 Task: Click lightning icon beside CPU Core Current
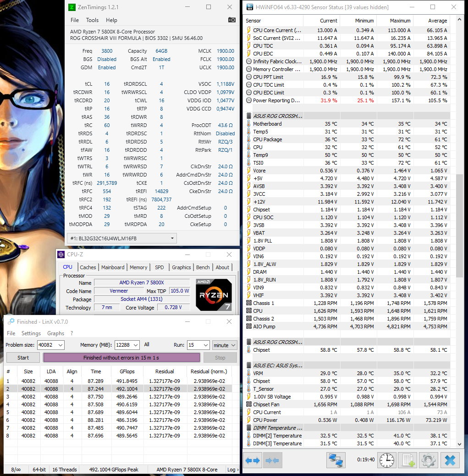point(248,30)
